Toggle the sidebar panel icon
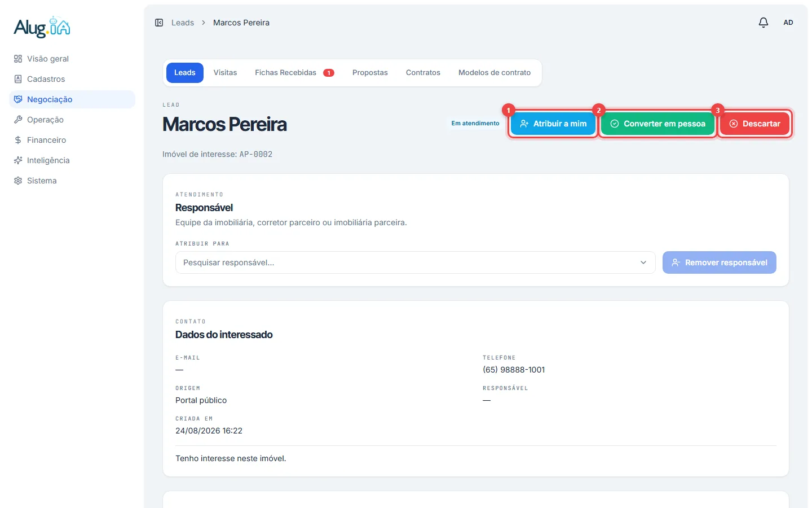The image size is (812, 508). click(x=159, y=23)
